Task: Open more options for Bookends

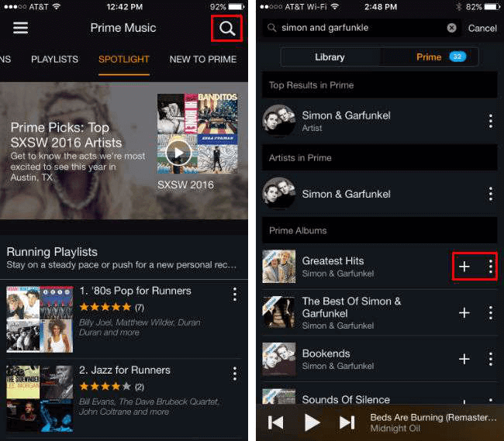Action: tap(491, 359)
